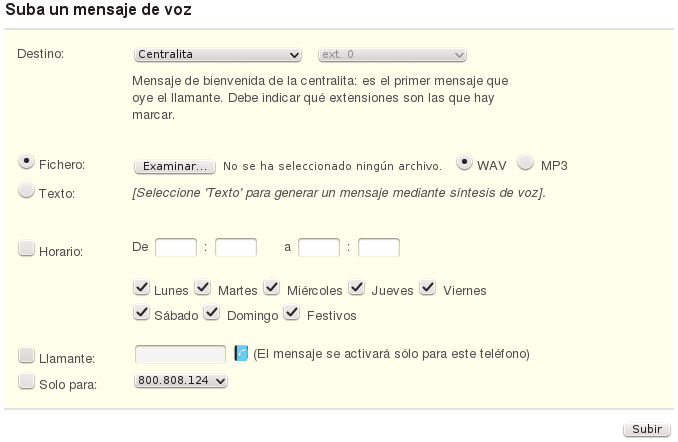Click the phone book icon beside Llamante field
The width and height of the screenshot is (678, 442).
coord(240,353)
